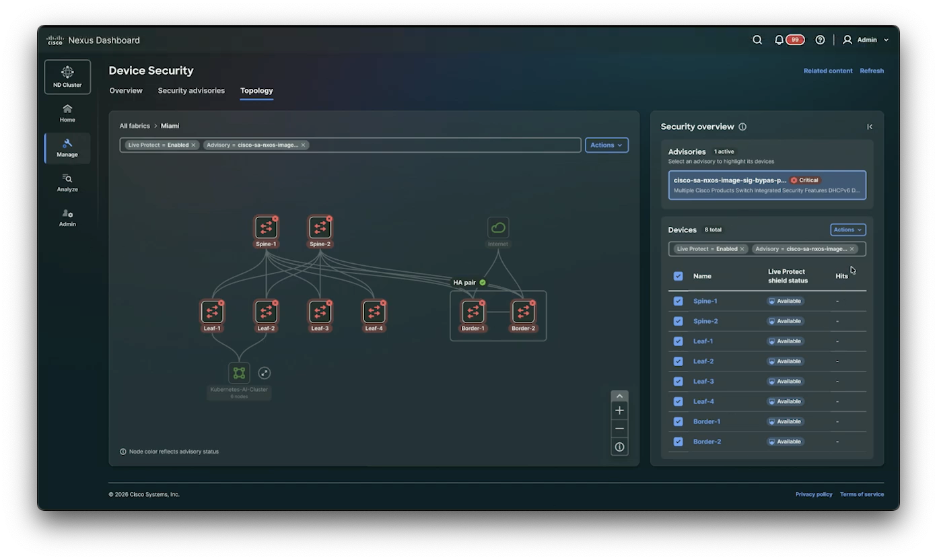Expand Kubernetes cluster with arrows icon
The image size is (937, 560).
point(265,373)
